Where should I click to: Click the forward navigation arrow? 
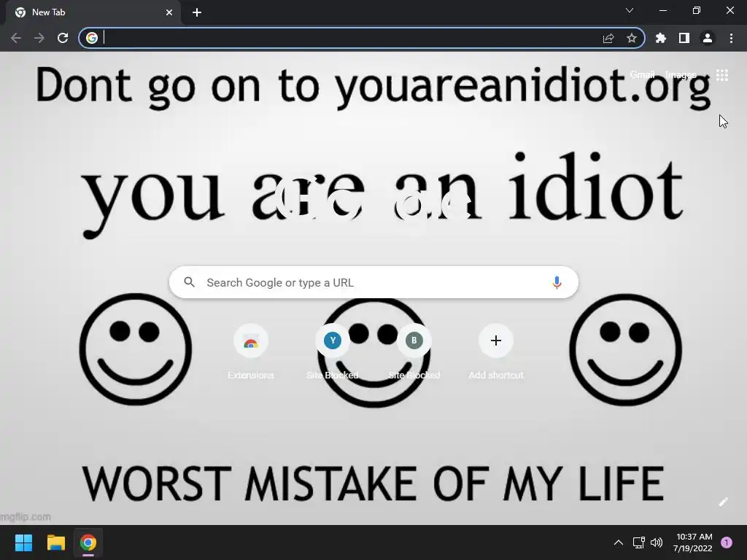(39, 38)
